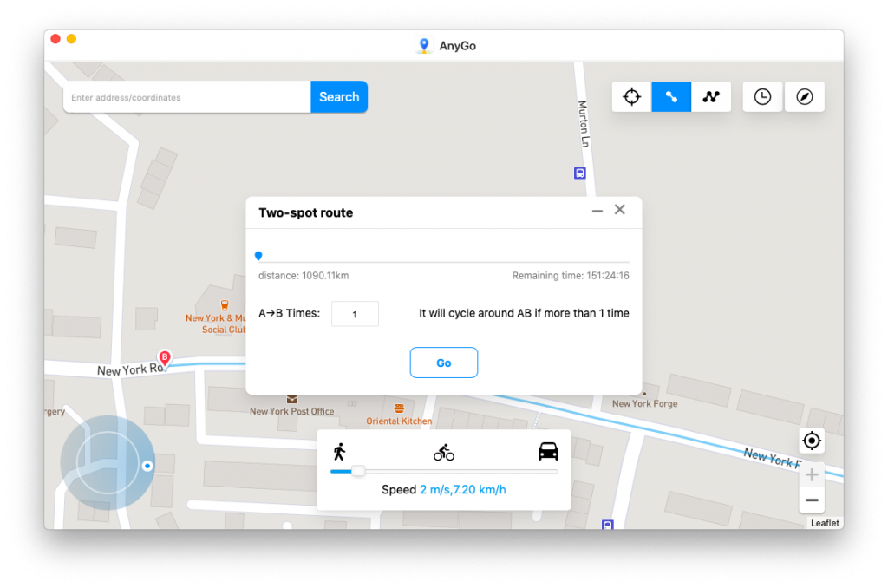Zoom in using the plus control

tap(812, 474)
